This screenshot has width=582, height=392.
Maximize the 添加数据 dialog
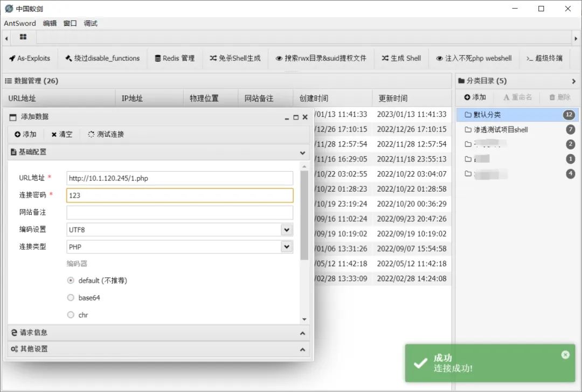coord(296,117)
